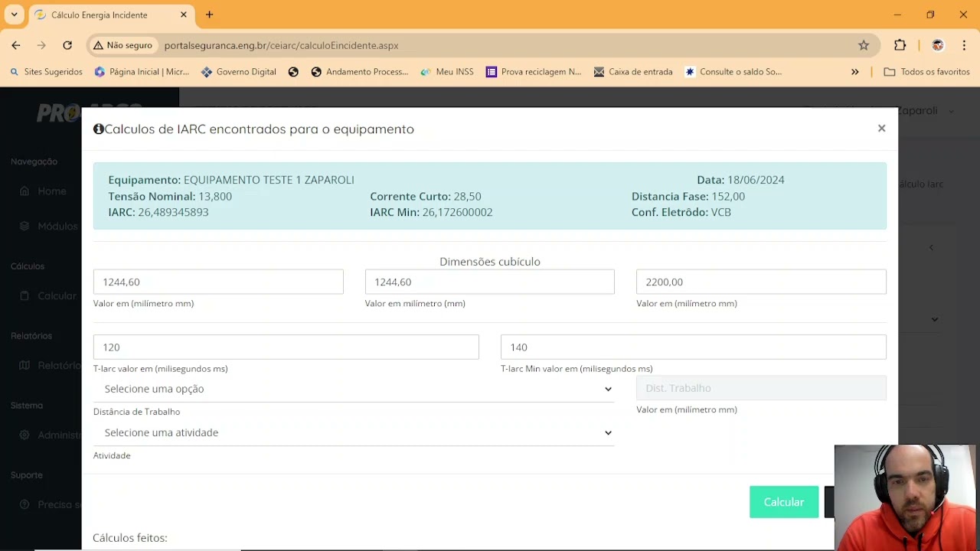
Task: Click the Equipamento TESTE 1 ZAPAROLI text
Action: [231, 180]
